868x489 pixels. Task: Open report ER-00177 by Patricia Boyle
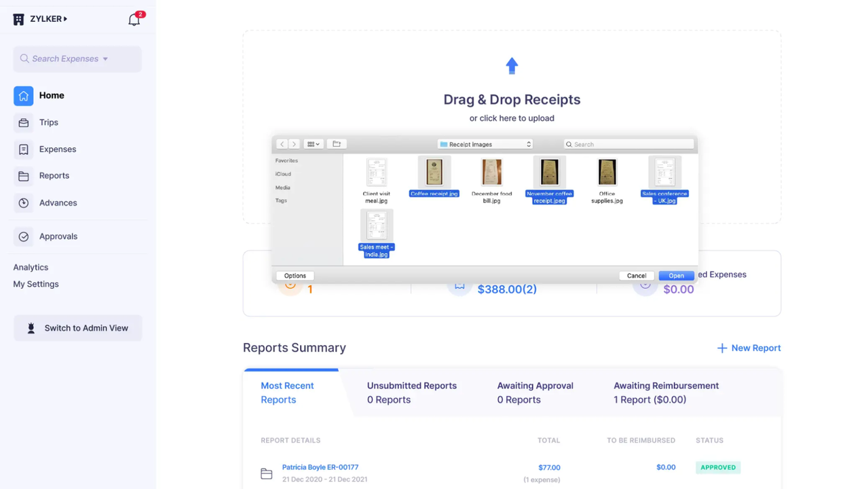coord(320,467)
